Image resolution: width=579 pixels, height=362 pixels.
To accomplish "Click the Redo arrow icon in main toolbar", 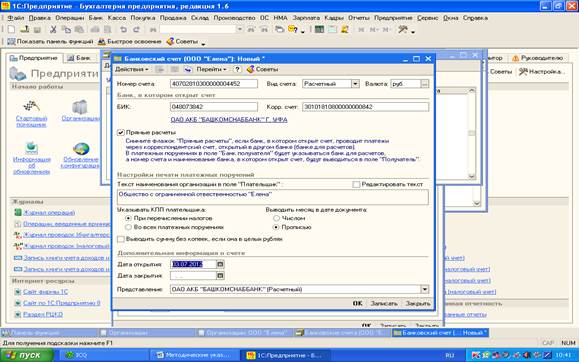I will pos(136,29).
